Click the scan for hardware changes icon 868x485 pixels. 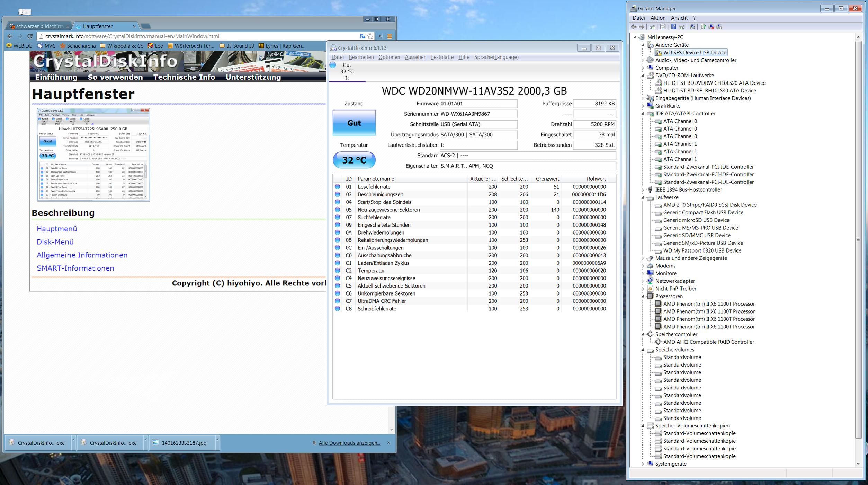tap(692, 27)
